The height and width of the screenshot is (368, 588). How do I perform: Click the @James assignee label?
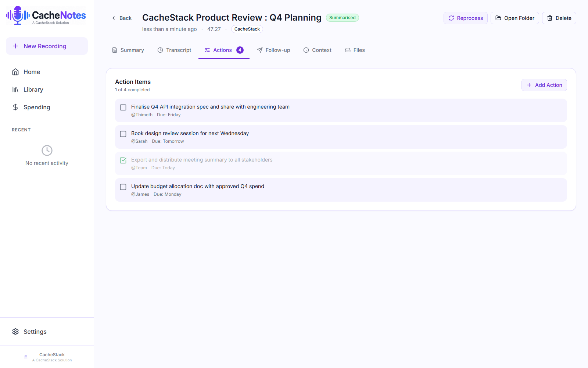tap(140, 194)
